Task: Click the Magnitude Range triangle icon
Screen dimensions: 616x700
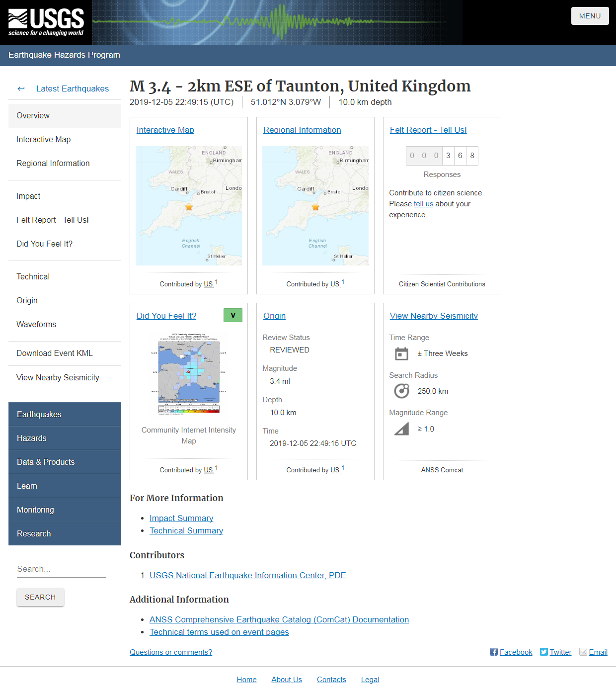Action: (x=401, y=429)
